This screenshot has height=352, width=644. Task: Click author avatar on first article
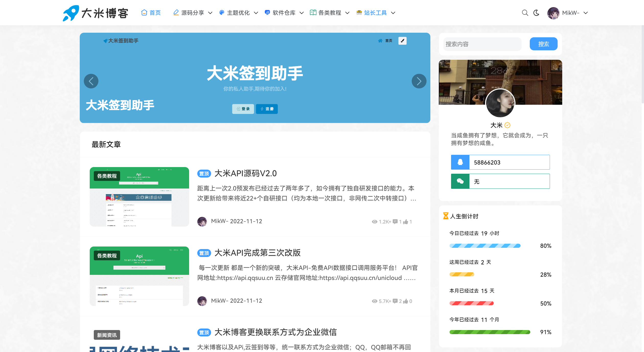(202, 221)
